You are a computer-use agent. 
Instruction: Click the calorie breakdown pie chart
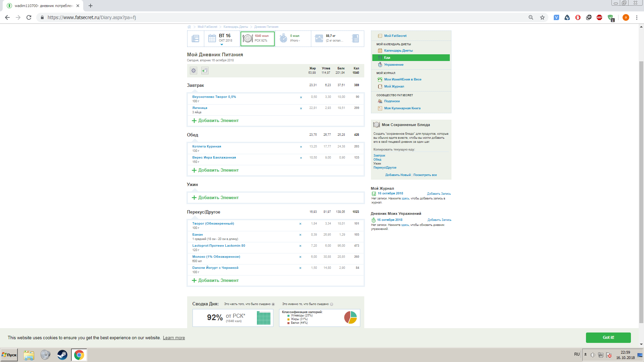350,317
